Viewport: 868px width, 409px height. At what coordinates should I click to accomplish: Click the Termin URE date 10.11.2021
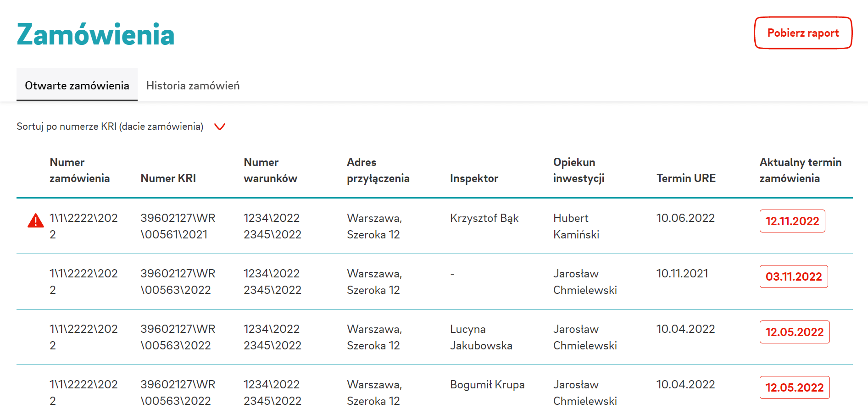pyautogui.click(x=682, y=274)
